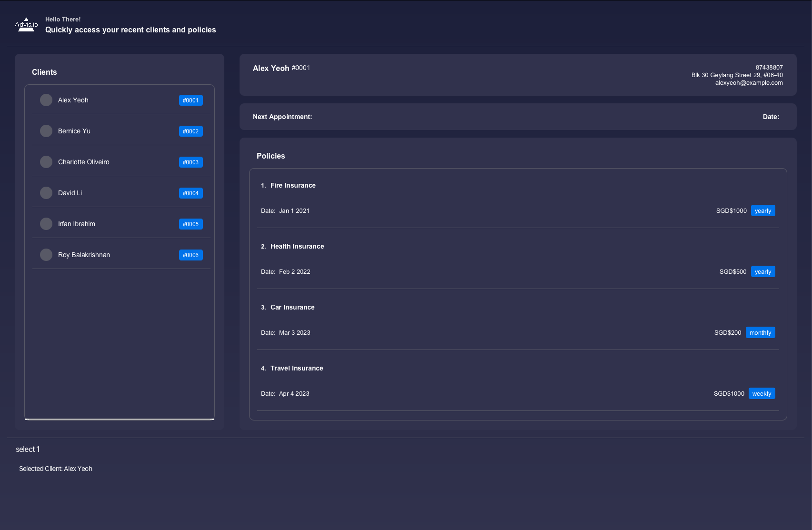This screenshot has width=812, height=530.
Task: Click the email alexyeoh@example.com
Action: point(749,83)
